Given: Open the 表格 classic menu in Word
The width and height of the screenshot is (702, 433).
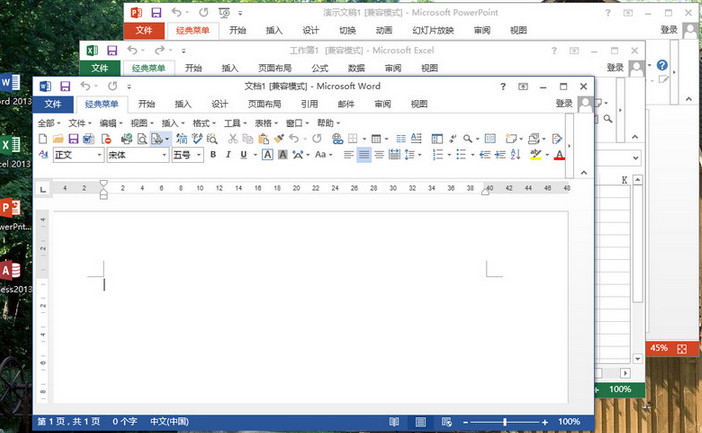Looking at the screenshot, I should point(266,123).
